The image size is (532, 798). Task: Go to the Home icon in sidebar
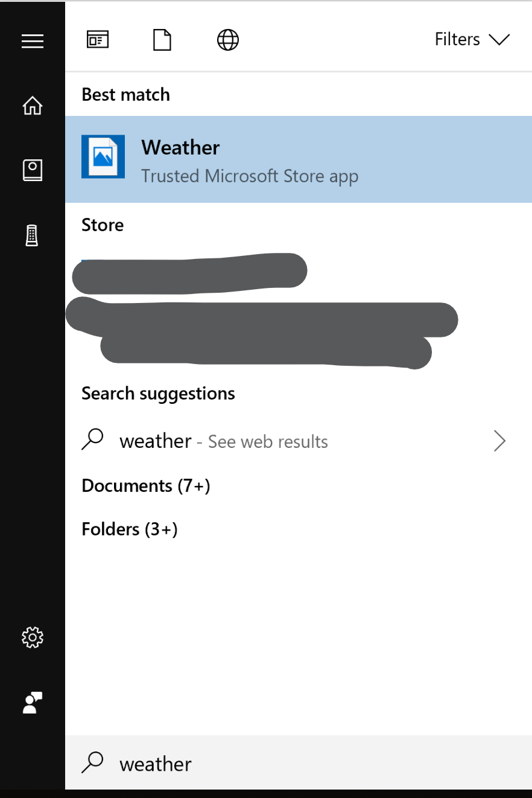[33, 106]
